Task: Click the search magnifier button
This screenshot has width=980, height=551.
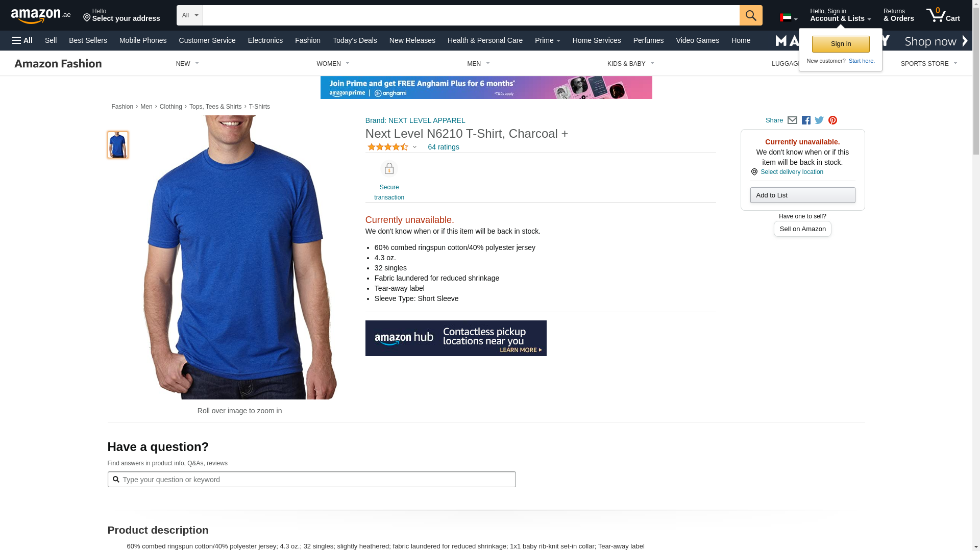Action: coord(750,15)
